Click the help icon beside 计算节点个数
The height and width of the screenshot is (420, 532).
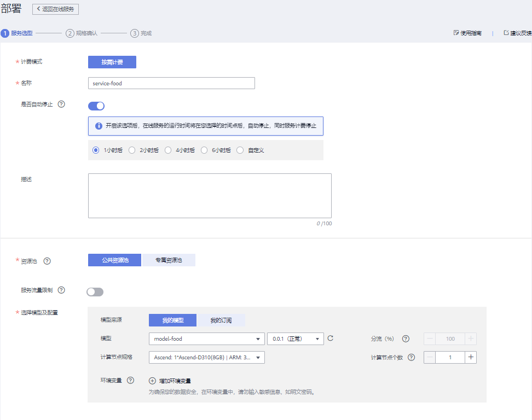(x=412, y=358)
